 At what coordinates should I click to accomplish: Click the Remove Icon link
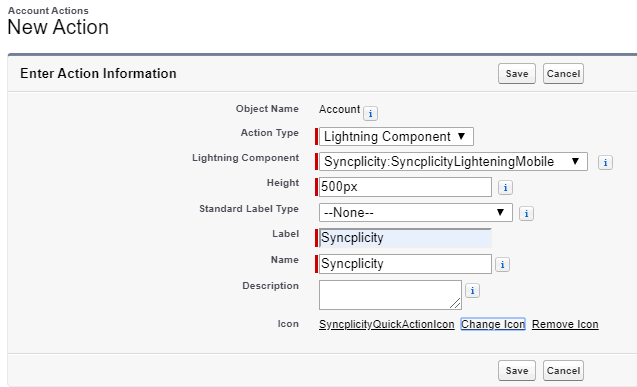[x=565, y=324]
